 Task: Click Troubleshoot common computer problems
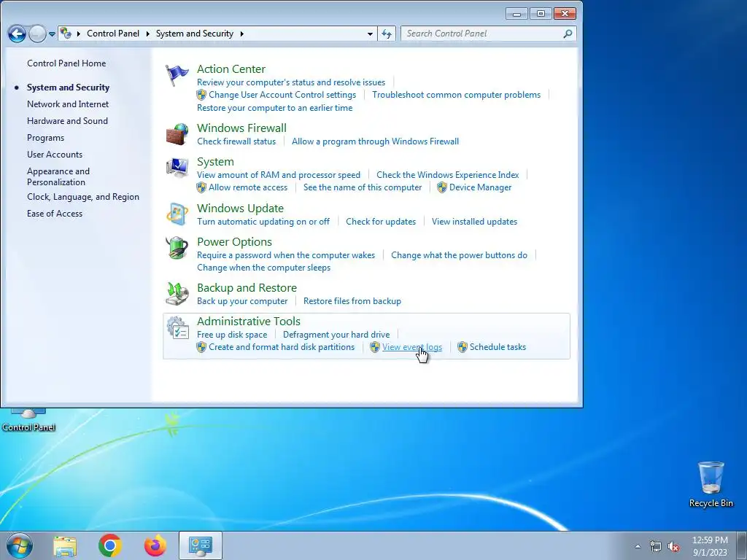[456, 95]
